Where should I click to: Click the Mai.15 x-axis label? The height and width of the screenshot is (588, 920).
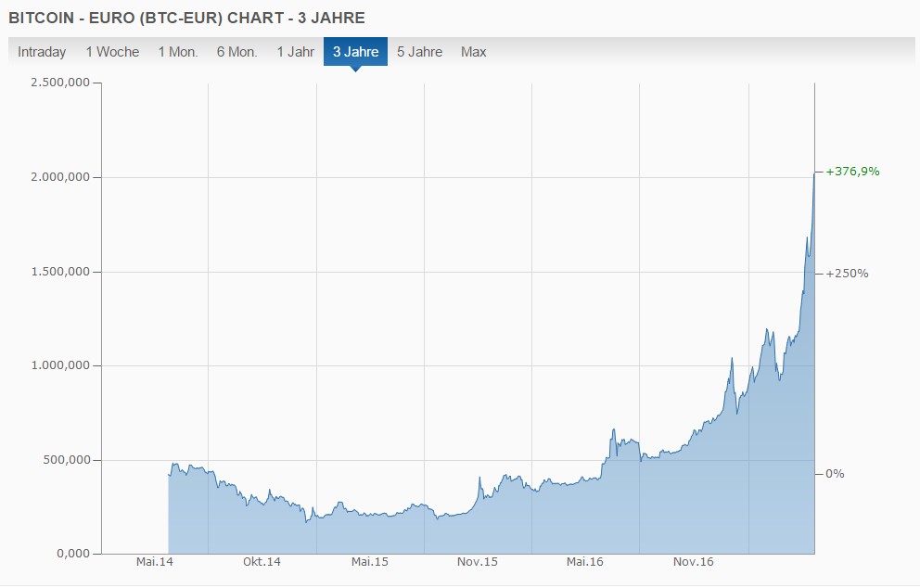tap(370, 562)
